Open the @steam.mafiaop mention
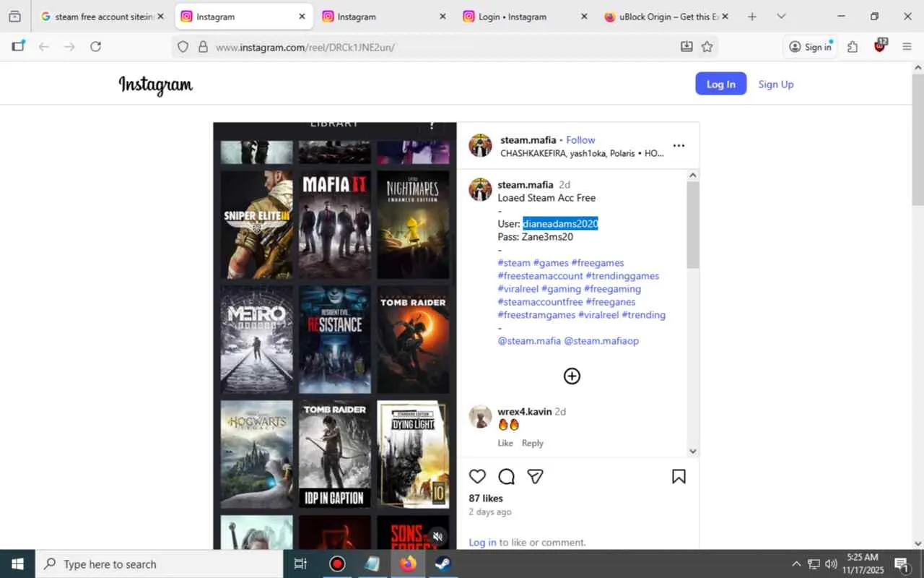 [x=601, y=341]
